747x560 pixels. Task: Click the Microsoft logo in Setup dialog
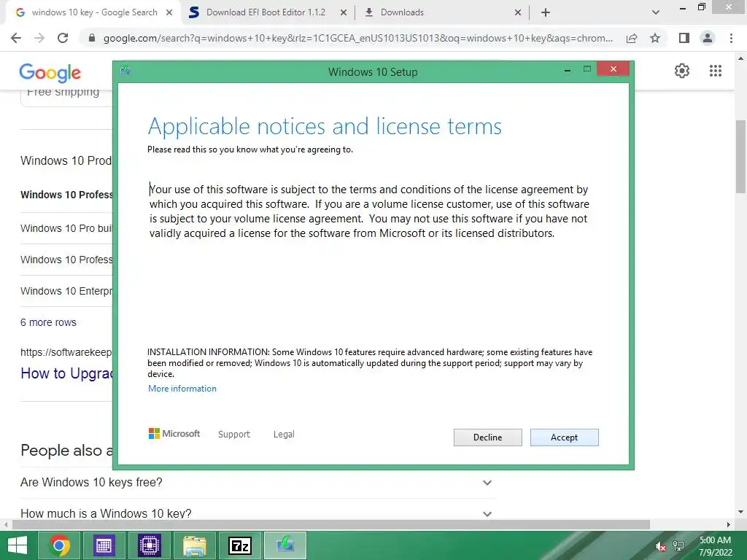[174, 433]
